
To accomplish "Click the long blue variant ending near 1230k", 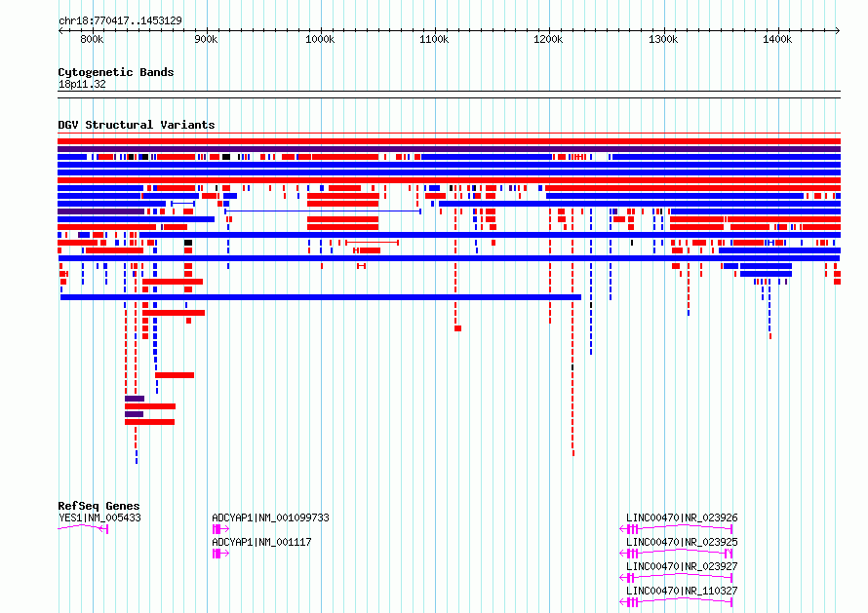I will pyautogui.click(x=321, y=297).
